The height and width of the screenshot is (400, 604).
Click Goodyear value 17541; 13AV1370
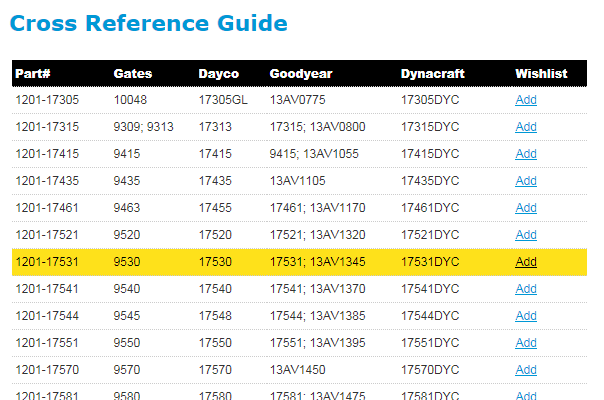pyautogui.click(x=317, y=289)
